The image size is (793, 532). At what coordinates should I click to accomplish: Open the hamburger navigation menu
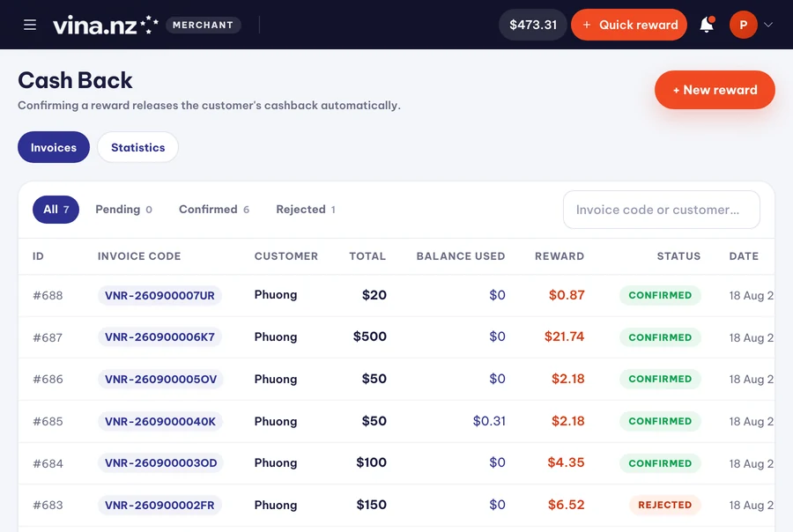30,25
